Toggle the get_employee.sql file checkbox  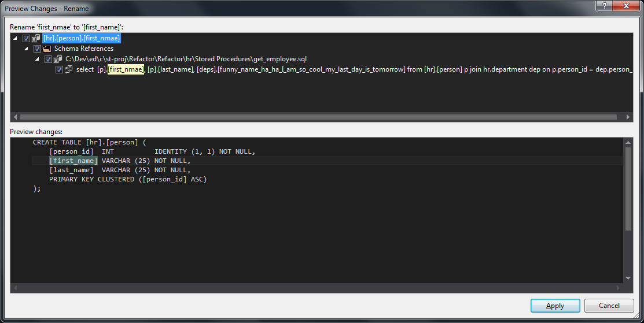click(x=48, y=60)
